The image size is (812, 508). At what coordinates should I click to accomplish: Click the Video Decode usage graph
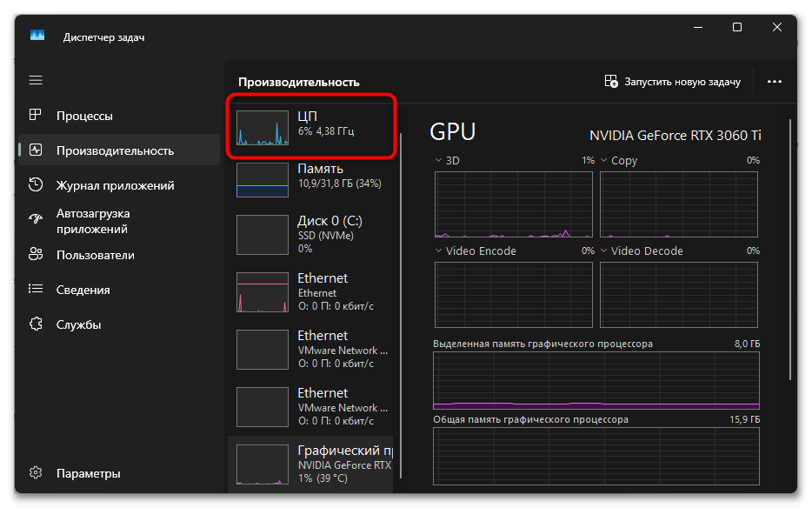pos(679,294)
